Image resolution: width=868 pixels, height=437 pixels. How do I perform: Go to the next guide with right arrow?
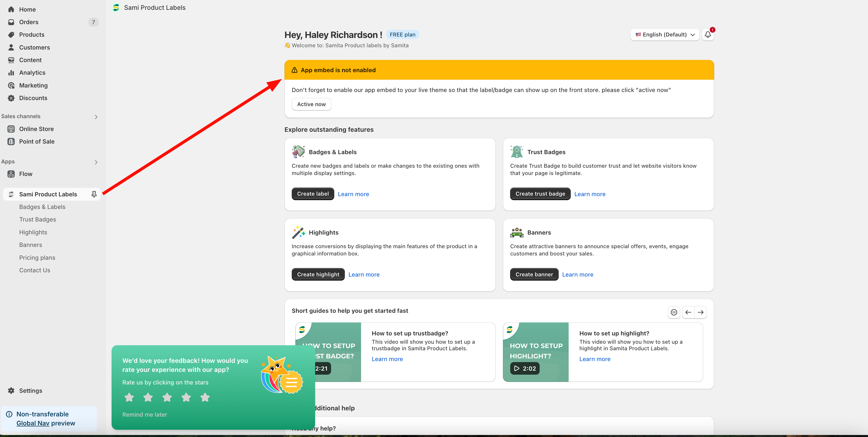click(701, 312)
